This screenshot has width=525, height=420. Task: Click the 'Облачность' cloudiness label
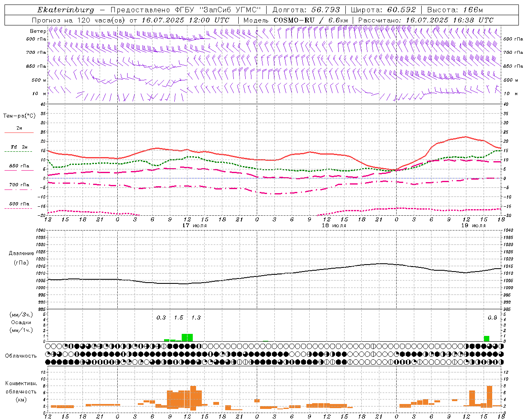[x=21, y=356]
